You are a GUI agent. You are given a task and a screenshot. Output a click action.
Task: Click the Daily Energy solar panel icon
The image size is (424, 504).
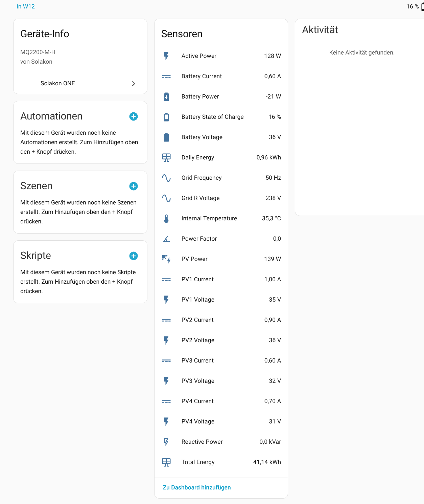[x=166, y=158]
